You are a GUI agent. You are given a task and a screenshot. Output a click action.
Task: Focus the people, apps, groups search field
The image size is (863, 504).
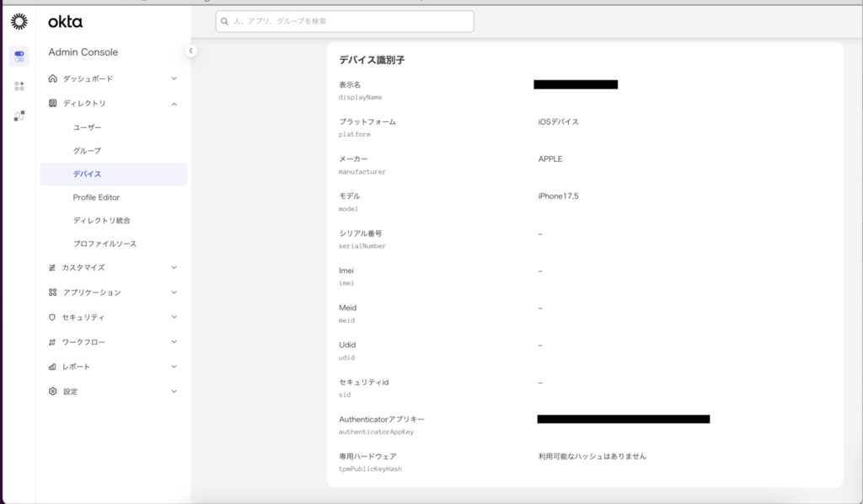coord(345,21)
